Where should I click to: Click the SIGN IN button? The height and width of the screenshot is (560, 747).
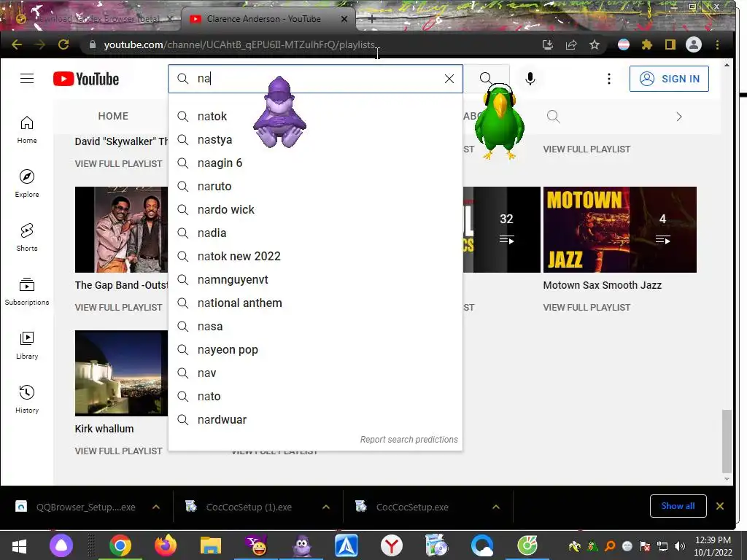pos(669,79)
